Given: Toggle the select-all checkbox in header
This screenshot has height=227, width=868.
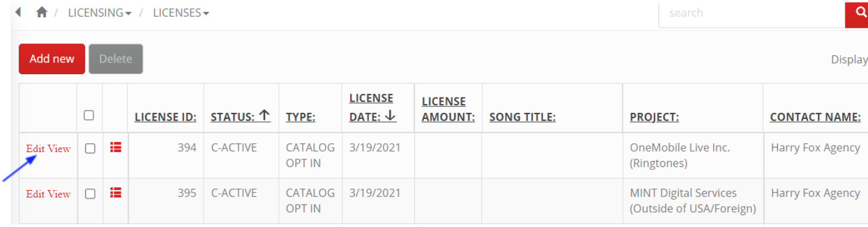Looking at the screenshot, I should [89, 115].
